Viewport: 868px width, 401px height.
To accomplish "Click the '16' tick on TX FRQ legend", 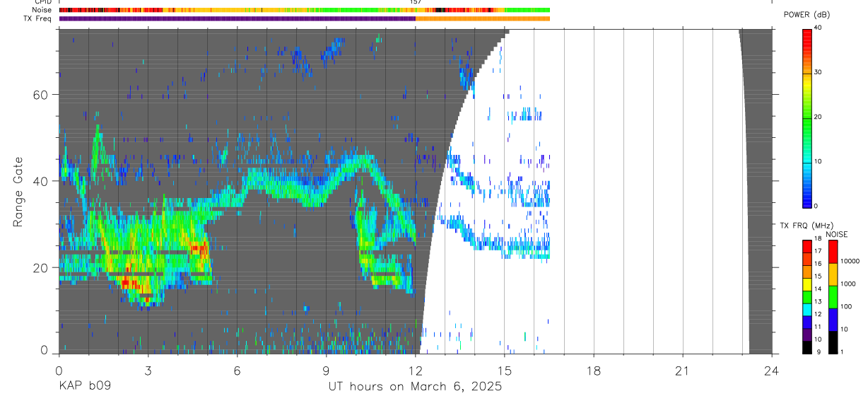I will tap(818, 264).
